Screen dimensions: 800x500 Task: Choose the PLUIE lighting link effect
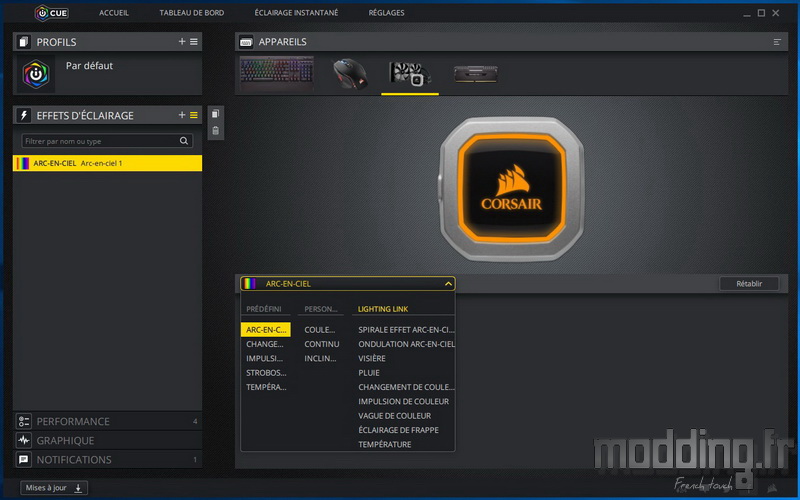click(369, 372)
